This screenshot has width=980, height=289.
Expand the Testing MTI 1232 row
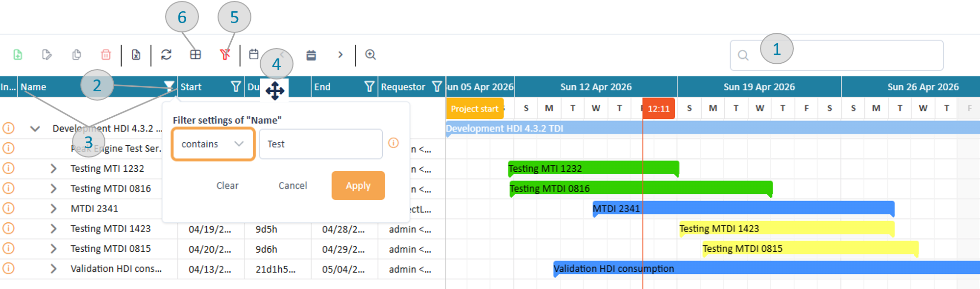(x=53, y=168)
